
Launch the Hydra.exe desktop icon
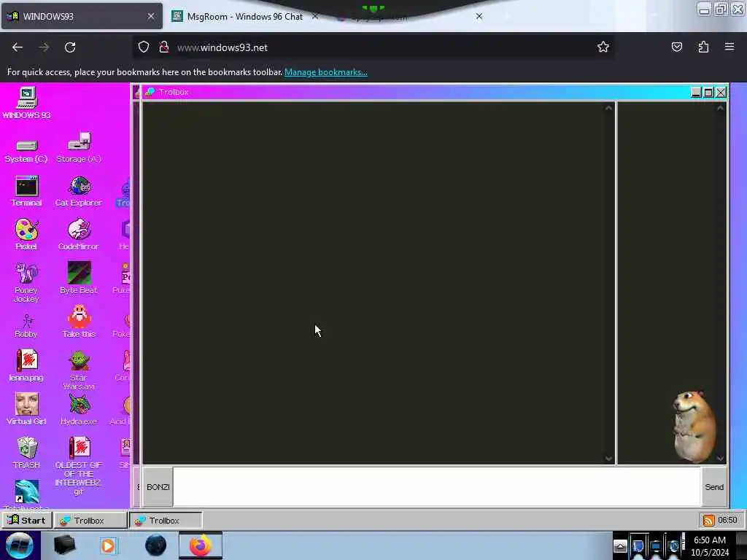pos(79,410)
